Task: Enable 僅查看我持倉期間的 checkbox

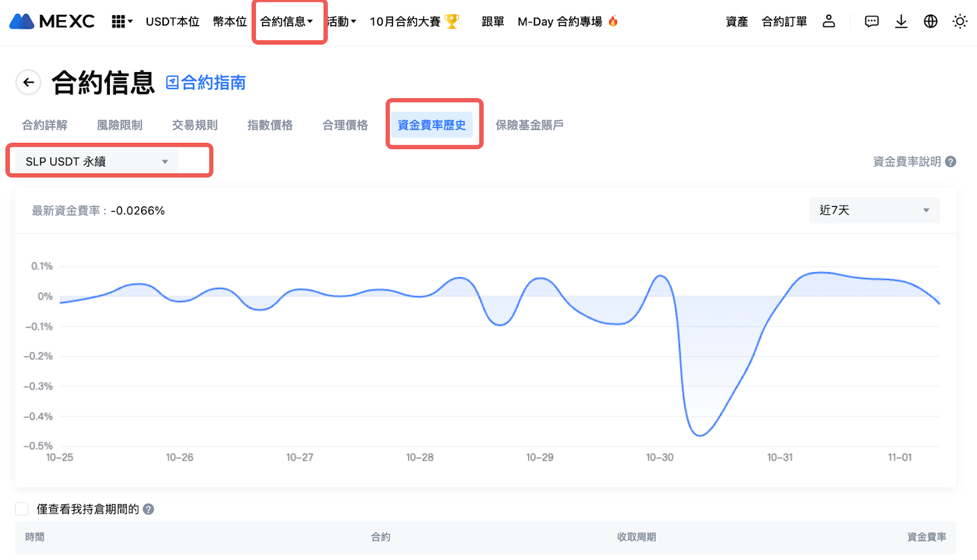Action: coord(22,509)
